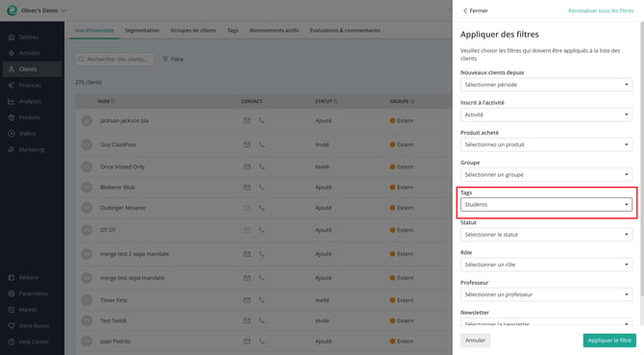Open the Help Center icon

pyautogui.click(x=12, y=342)
